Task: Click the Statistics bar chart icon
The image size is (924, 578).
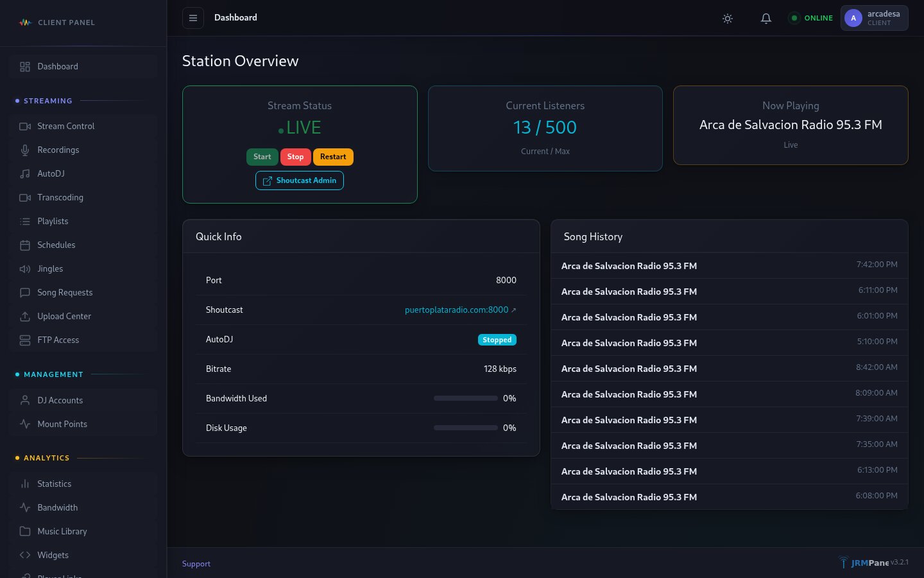Action: pyautogui.click(x=25, y=484)
